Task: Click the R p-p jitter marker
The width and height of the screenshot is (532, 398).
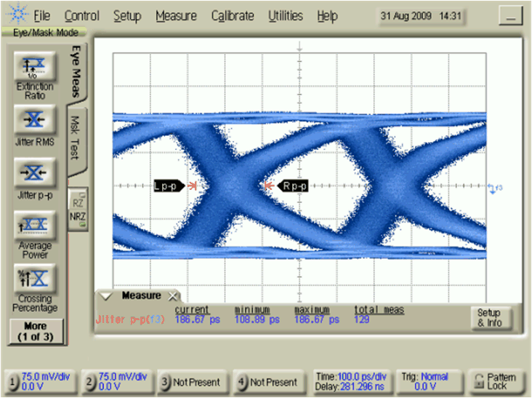Action: tap(293, 186)
